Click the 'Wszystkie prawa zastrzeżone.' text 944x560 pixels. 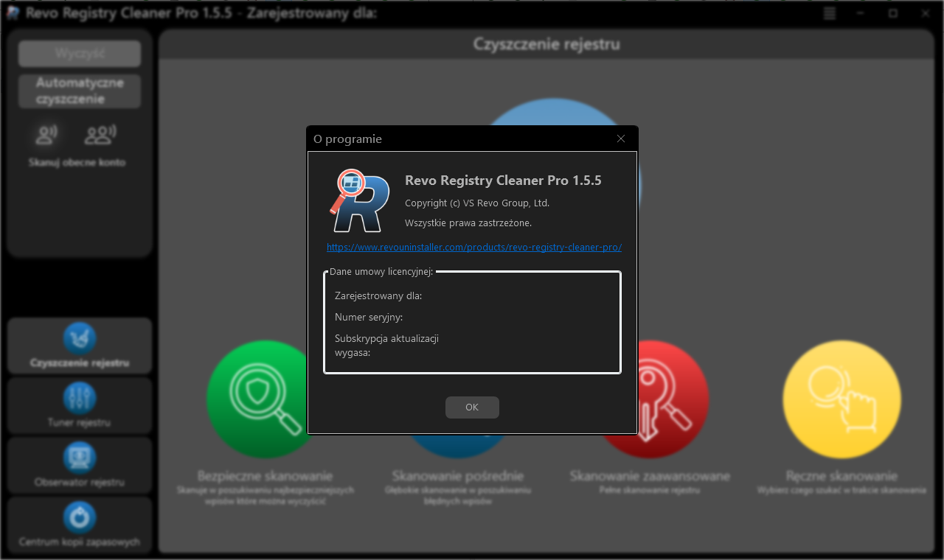coord(468,223)
